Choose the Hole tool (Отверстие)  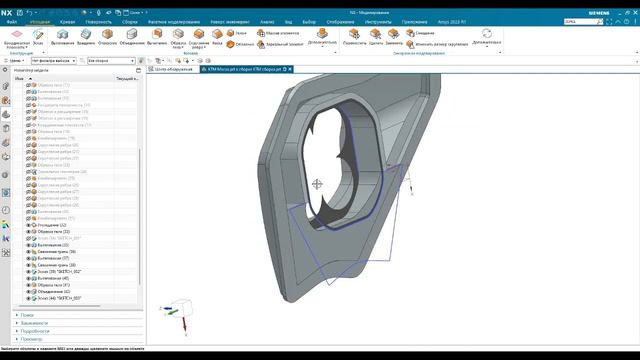click(107, 34)
